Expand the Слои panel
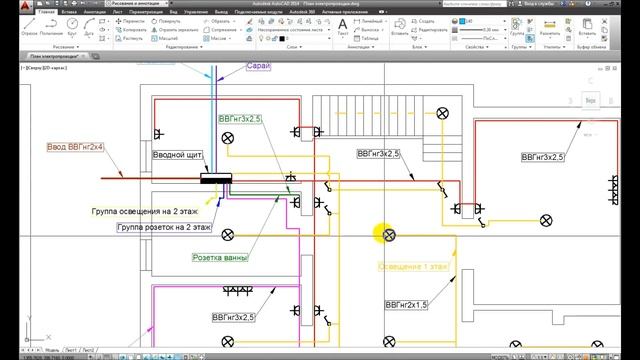The width and height of the screenshot is (640, 360). (294, 47)
